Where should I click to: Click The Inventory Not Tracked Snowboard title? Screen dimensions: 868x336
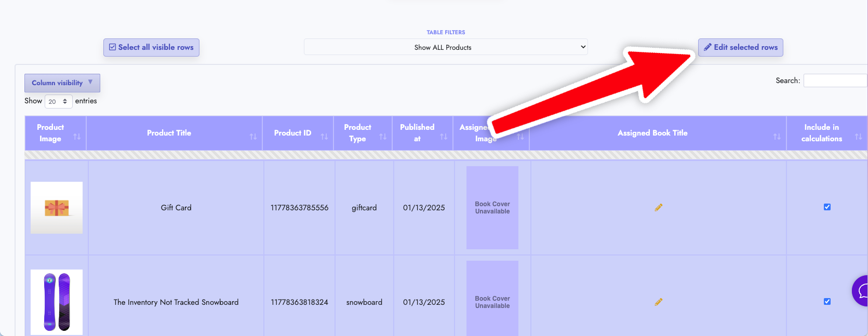pos(176,302)
